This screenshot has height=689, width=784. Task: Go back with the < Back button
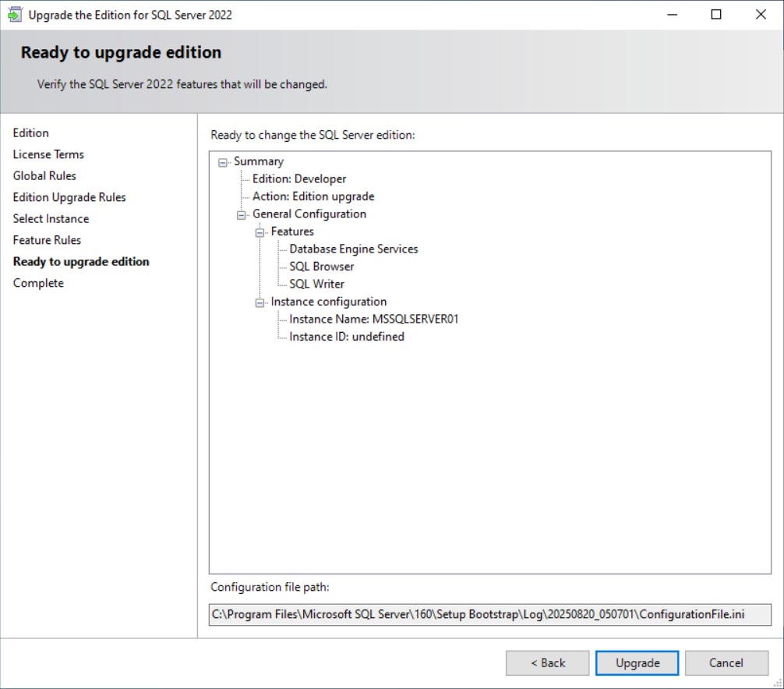[x=548, y=663]
